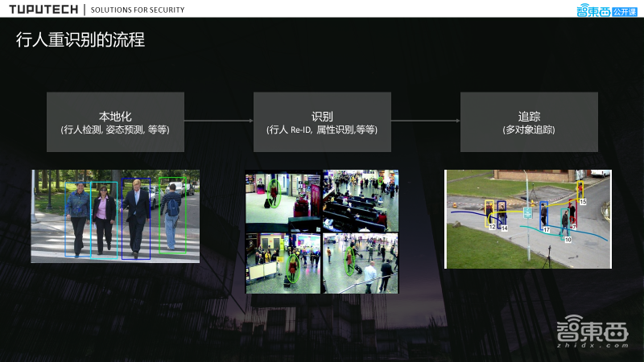Viewport: 644px width, 362px height.
Task: Click the arrow between 本地化 and 识别
Action: point(218,121)
